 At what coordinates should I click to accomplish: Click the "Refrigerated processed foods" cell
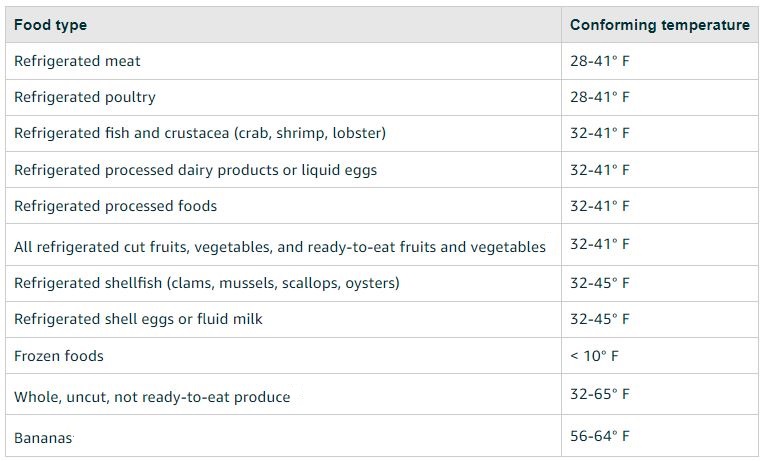(115, 206)
